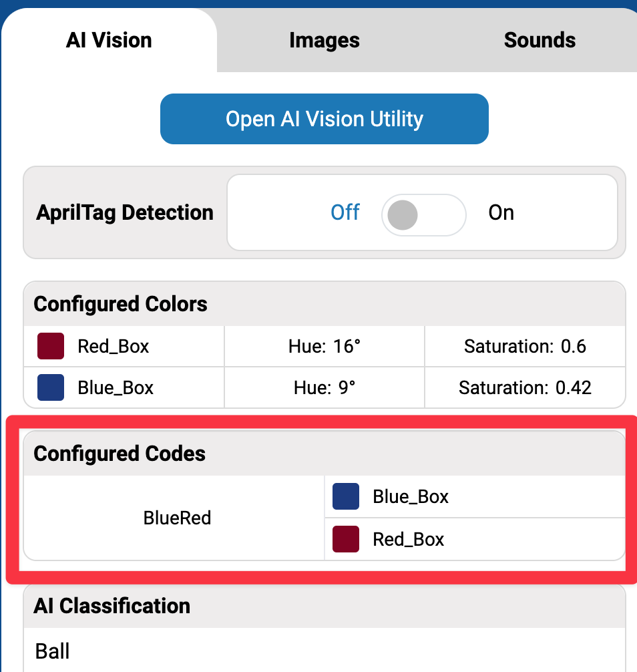Click the Saturation 0.42 value for Blue_Box

click(x=525, y=387)
